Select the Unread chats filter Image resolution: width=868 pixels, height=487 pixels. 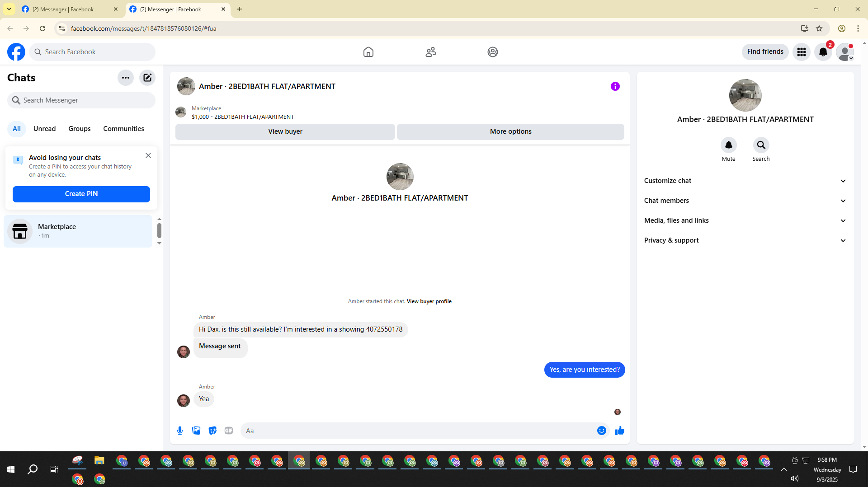pos(45,129)
